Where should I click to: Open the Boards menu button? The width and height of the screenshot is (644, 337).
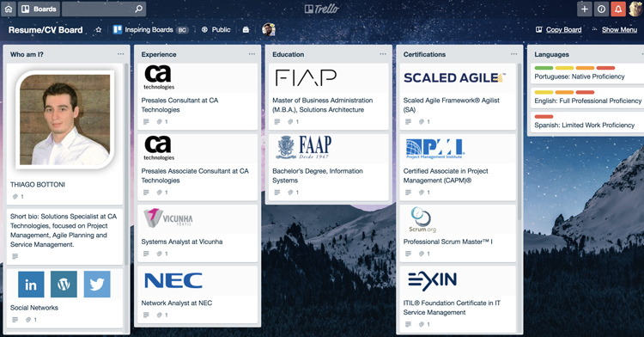39,9
